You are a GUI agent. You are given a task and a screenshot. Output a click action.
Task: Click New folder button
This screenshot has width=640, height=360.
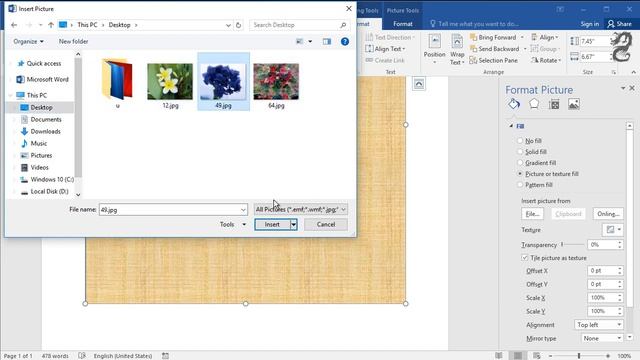pos(73,41)
